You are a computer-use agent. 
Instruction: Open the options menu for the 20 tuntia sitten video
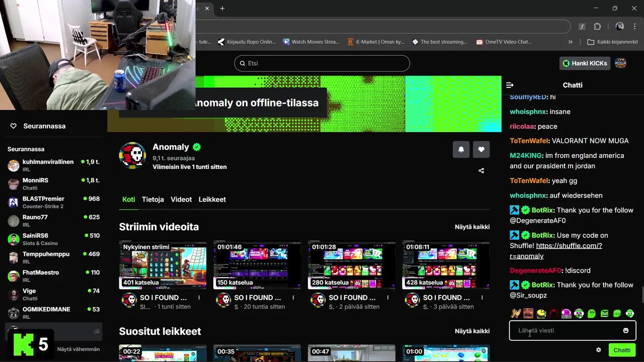[x=294, y=298]
